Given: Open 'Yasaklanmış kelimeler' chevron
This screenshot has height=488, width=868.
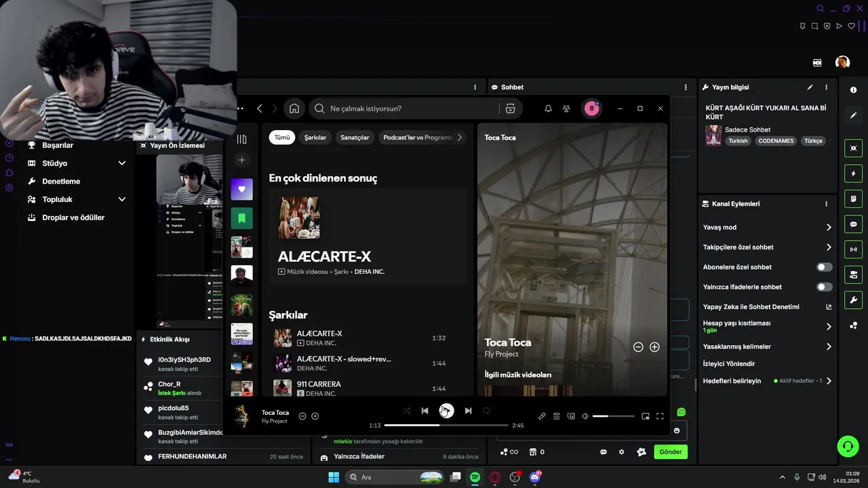Looking at the screenshot, I should 829,347.
